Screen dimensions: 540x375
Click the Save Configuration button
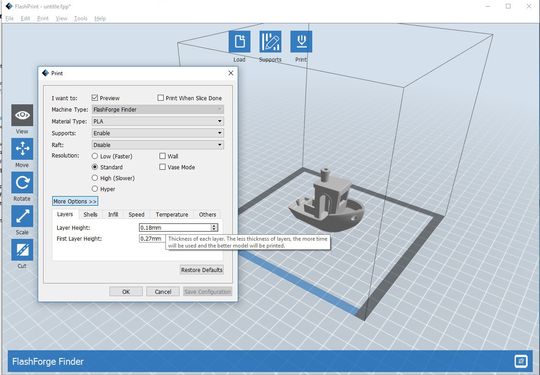point(207,292)
